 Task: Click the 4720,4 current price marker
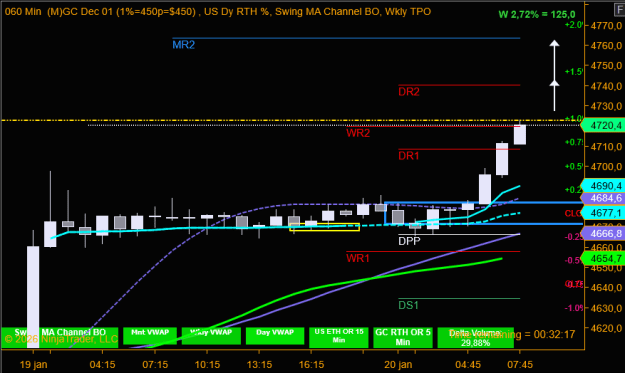click(603, 126)
